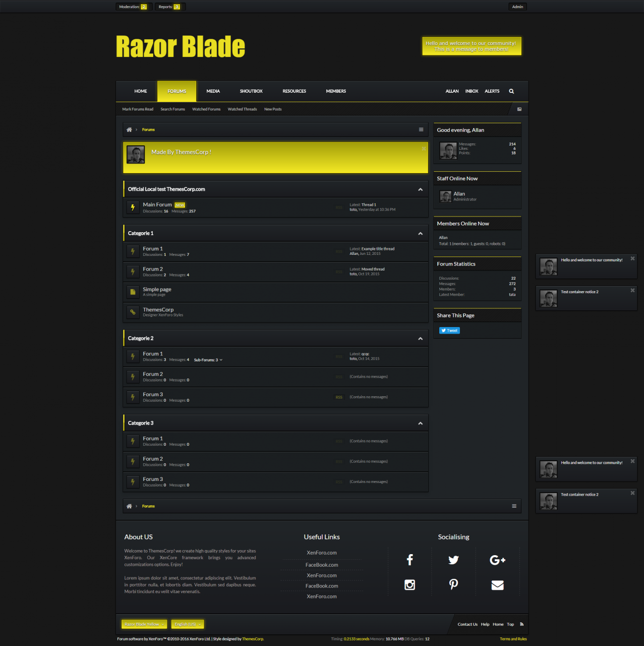This screenshot has height=646, width=644.
Task: Open the Reports button in the top bar
Action: 169,7
